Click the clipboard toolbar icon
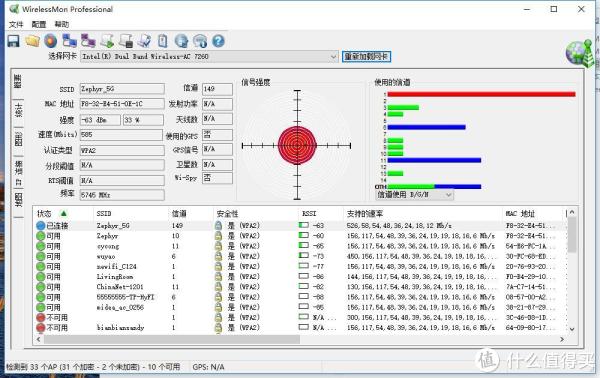 [163, 41]
